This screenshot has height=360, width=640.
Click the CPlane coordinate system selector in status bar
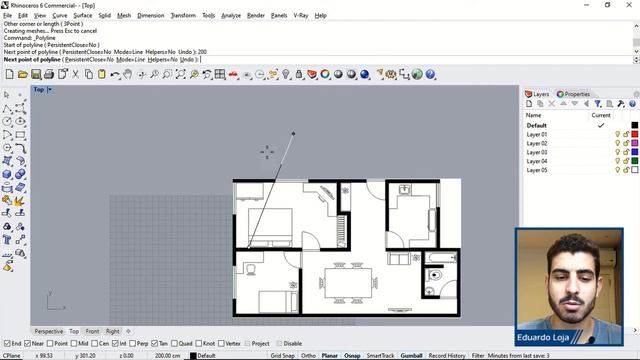12,356
